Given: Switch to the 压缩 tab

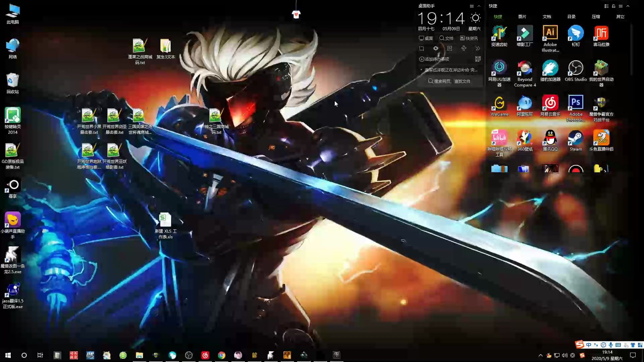Looking at the screenshot, I should point(596,16).
